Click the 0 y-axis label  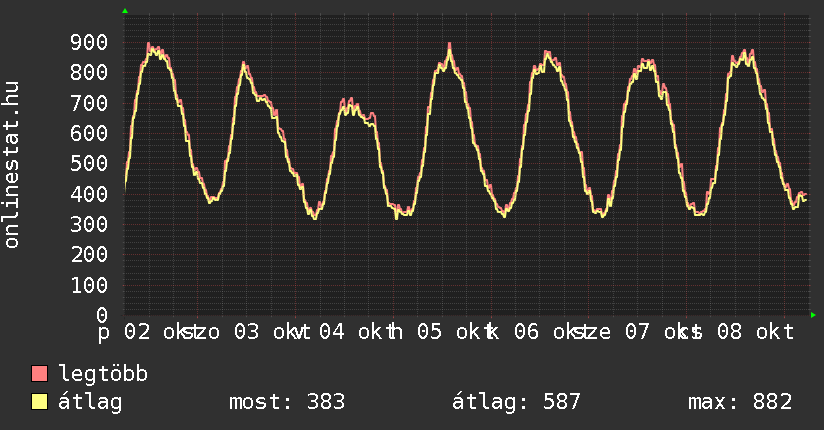pos(102,315)
